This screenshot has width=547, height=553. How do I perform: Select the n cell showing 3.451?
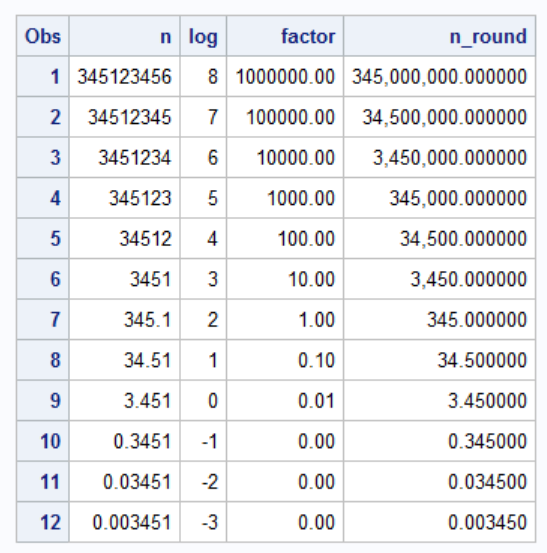pyautogui.click(x=124, y=401)
